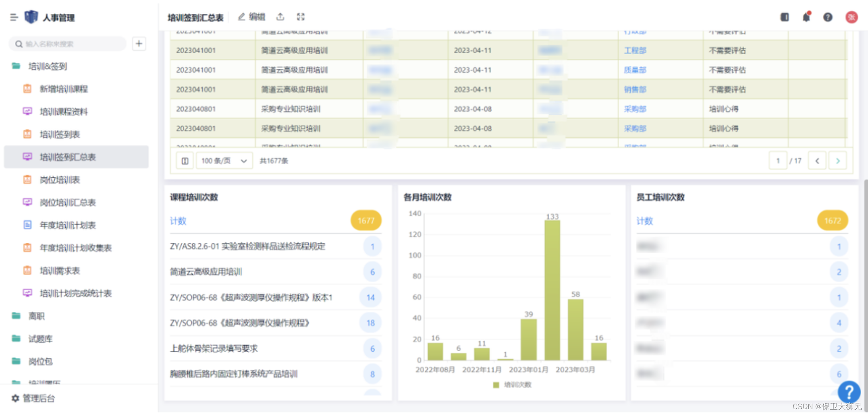Select the ZY/SOP06-68 版本1 row
This screenshot has width=868, height=414.
[x=276, y=297]
